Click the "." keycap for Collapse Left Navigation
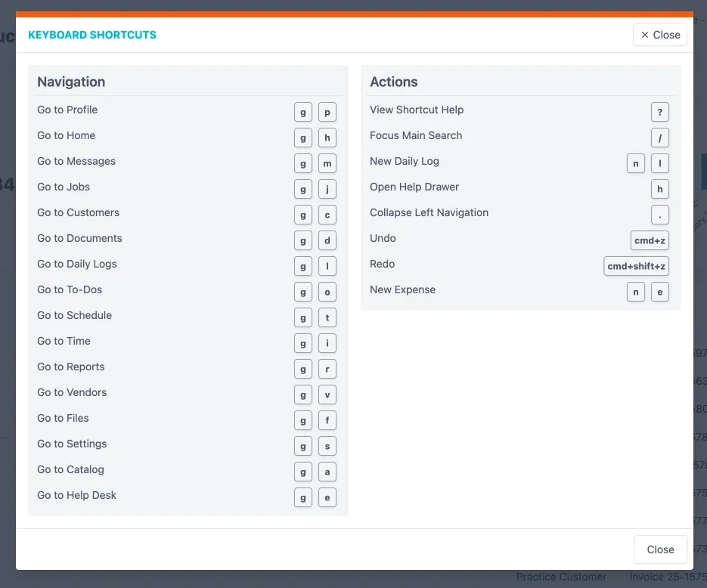Screen dimensions: 707x588 [659, 215]
